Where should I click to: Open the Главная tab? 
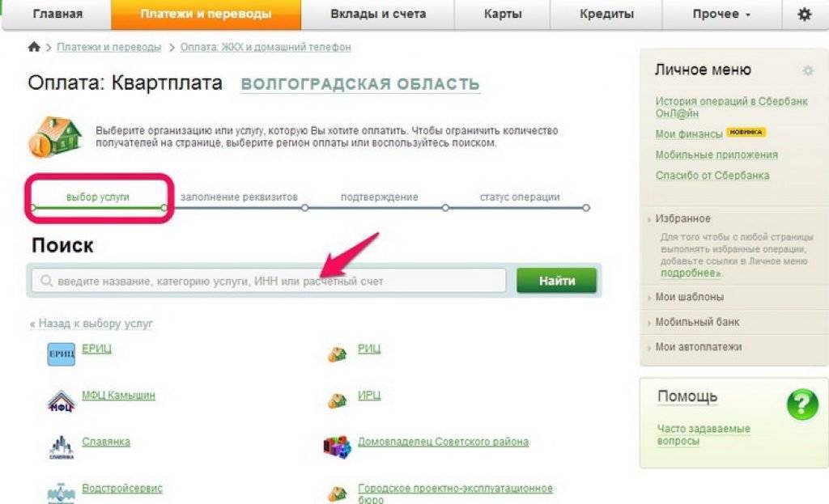point(57,15)
